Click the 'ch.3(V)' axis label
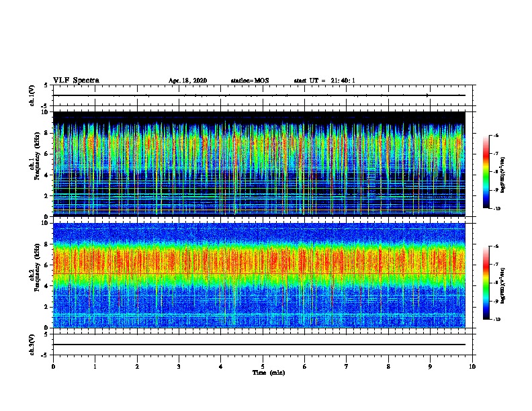 [32, 345]
